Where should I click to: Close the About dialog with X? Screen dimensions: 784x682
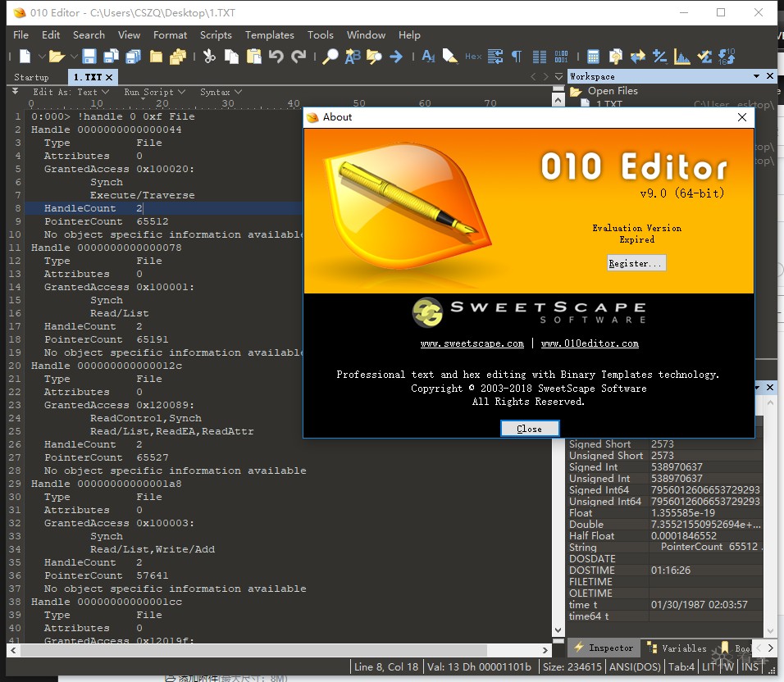pos(742,117)
